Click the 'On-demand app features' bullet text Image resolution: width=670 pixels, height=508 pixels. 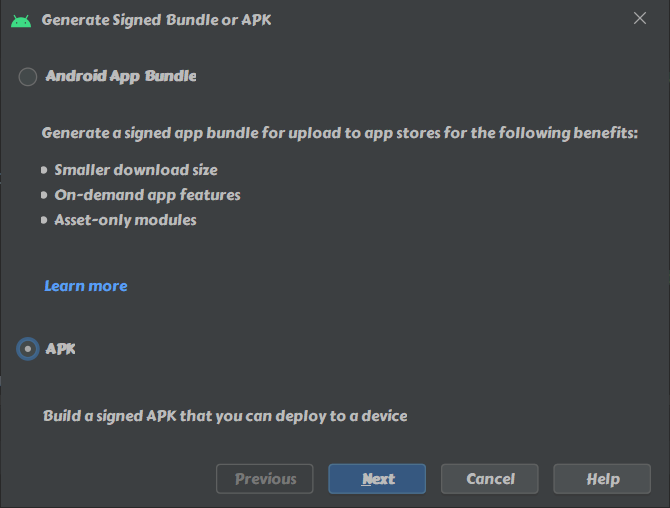click(x=147, y=195)
